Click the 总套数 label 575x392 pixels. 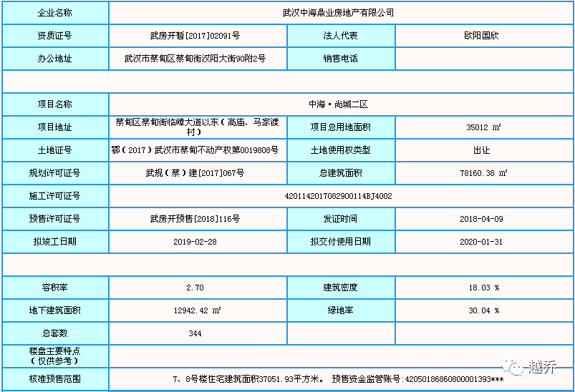tap(54, 333)
